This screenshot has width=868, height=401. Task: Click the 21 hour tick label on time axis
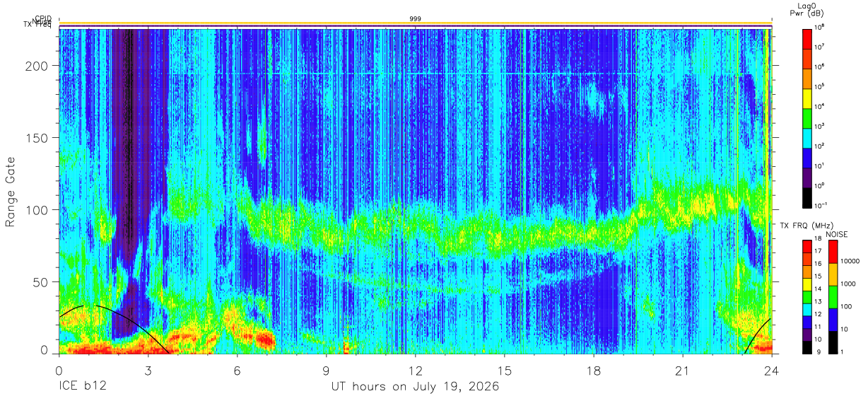[683, 370]
